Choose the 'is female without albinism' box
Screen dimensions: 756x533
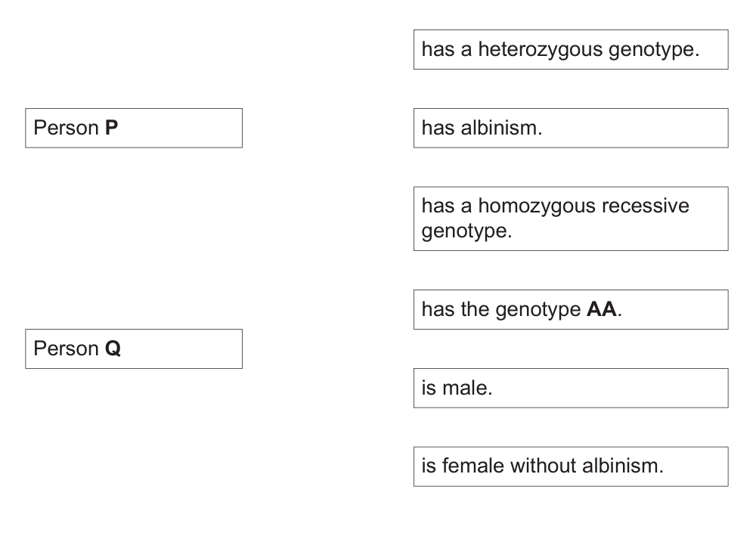(571, 466)
